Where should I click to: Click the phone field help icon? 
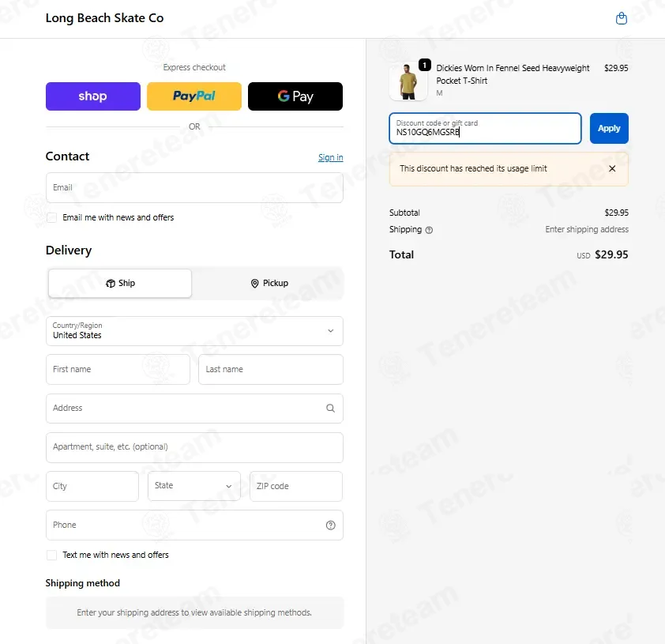coord(330,525)
